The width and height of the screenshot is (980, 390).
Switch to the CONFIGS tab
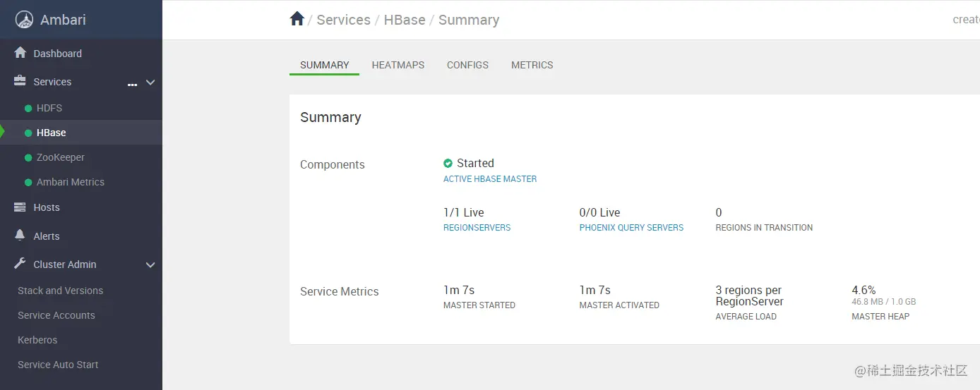coord(467,65)
